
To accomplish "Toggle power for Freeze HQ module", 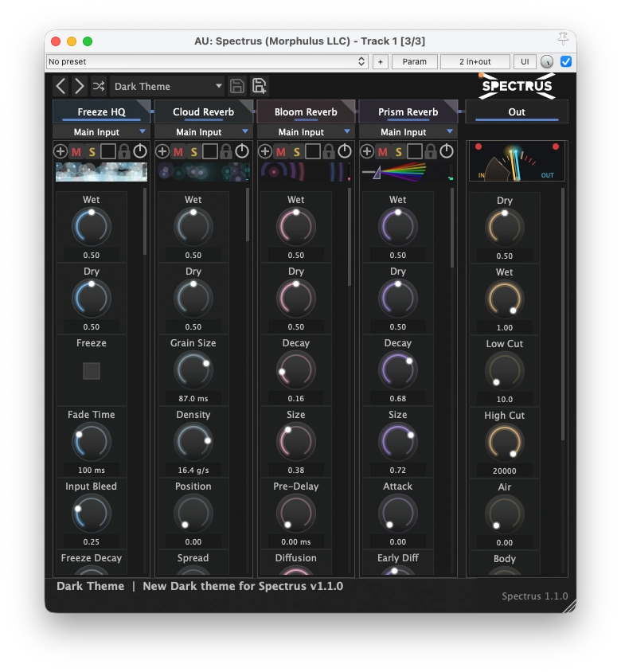I will pos(139,151).
